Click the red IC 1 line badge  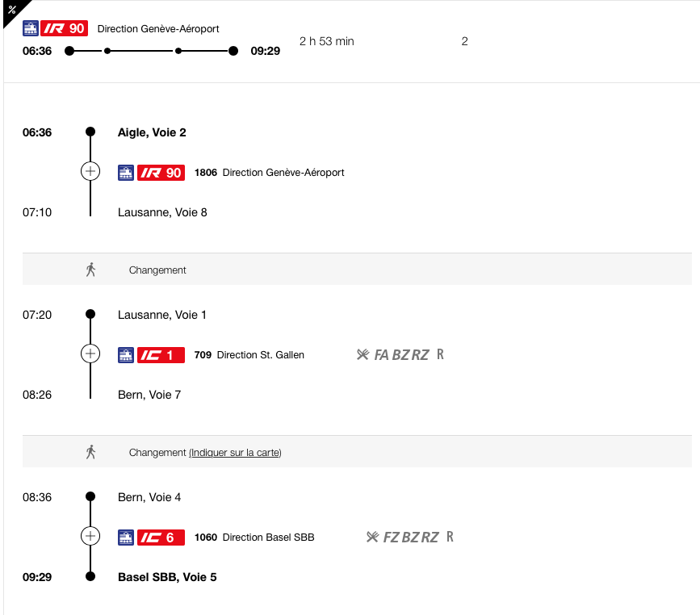(161, 355)
